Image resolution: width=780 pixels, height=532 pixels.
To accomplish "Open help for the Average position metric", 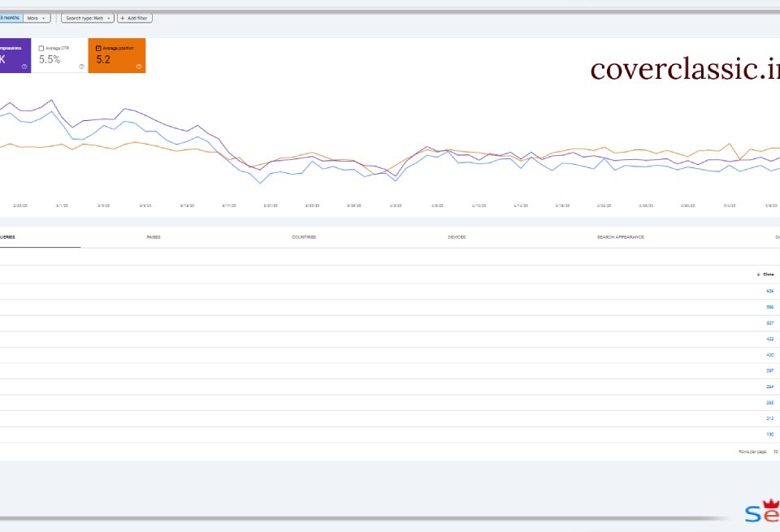I will tap(139, 67).
